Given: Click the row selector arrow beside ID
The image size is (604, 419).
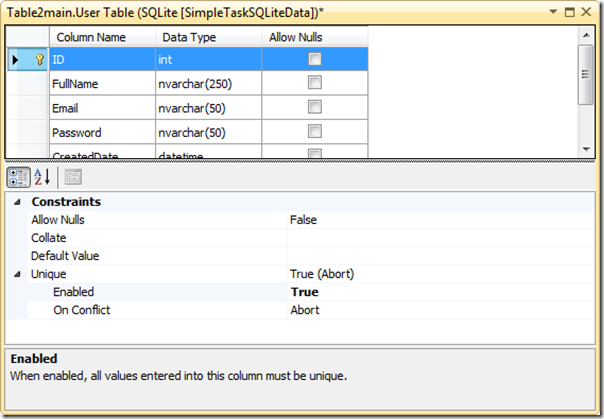Looking at the screenshot, I should click(14, 60).
